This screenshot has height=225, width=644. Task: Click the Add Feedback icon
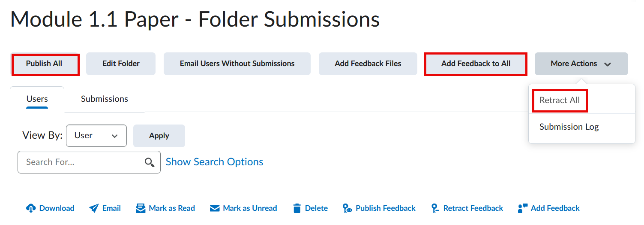coord(523,208)
